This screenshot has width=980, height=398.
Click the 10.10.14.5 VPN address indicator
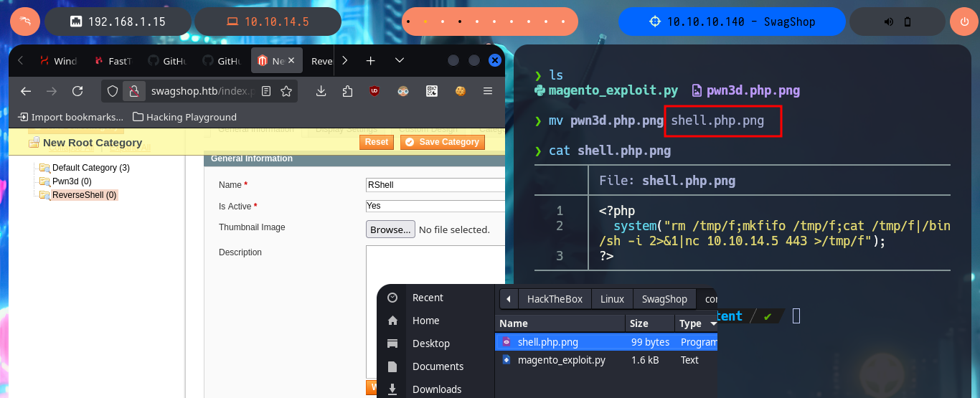267,22
